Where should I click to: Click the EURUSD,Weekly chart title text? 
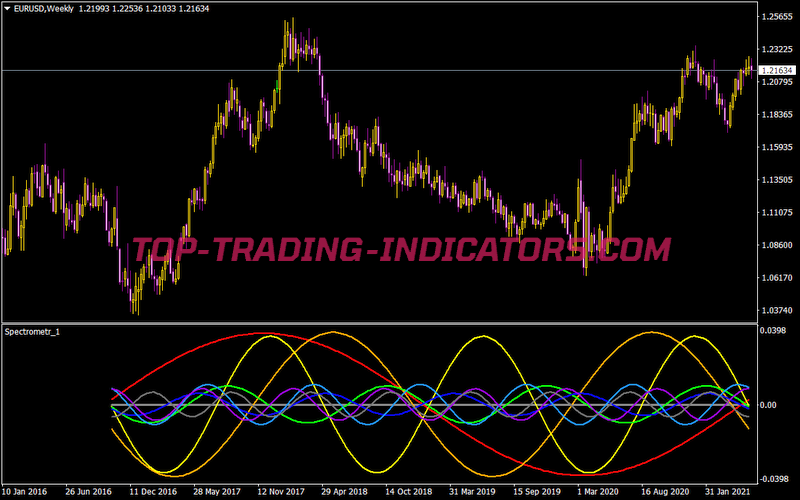50,9
